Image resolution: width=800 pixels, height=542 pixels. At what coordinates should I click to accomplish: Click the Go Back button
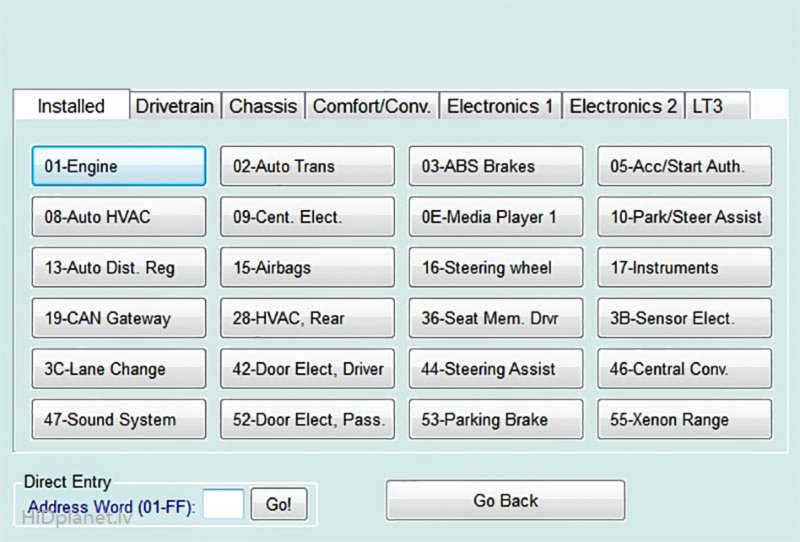point(505,500)
